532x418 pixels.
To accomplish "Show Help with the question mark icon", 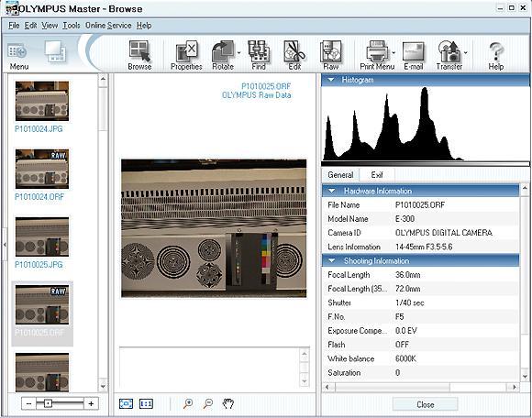I will pos(496,55).
